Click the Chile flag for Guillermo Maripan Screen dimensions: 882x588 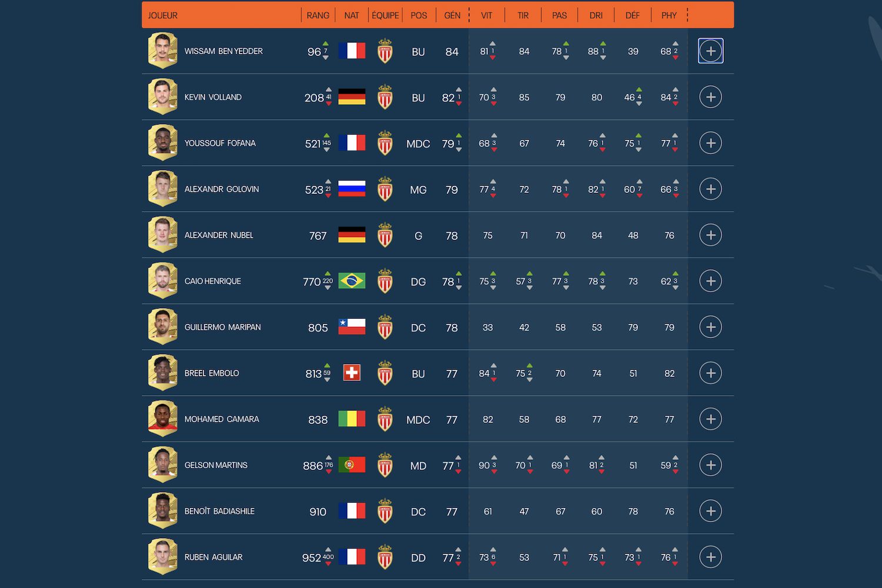pyautogui.click(x=352, y=327)
